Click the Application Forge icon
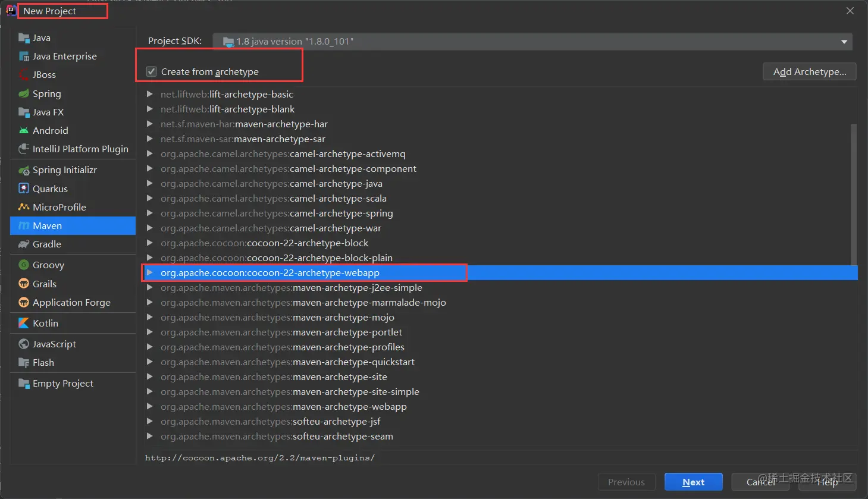The image size is (868, 499). pyautogui.click(x=24, y=303)
